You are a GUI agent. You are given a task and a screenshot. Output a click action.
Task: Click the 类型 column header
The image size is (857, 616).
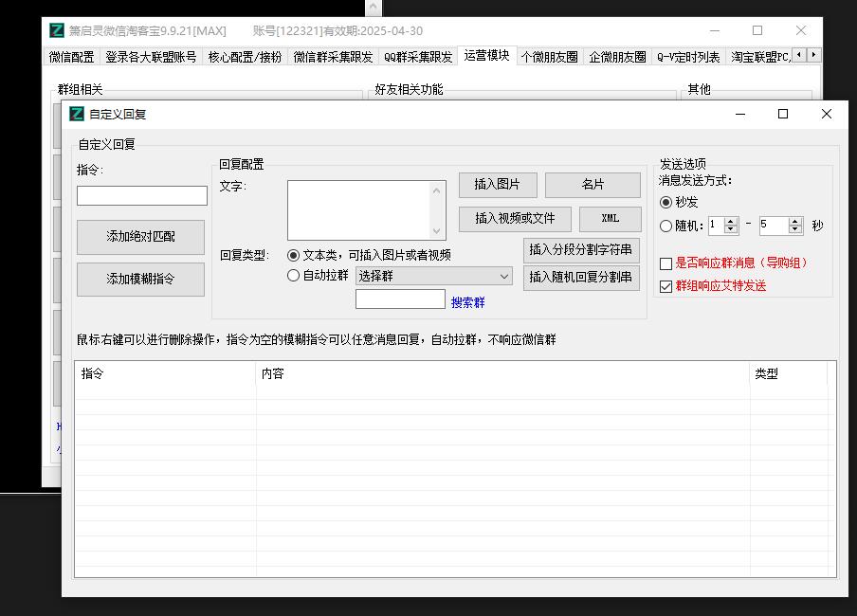[x=789, y=373]
